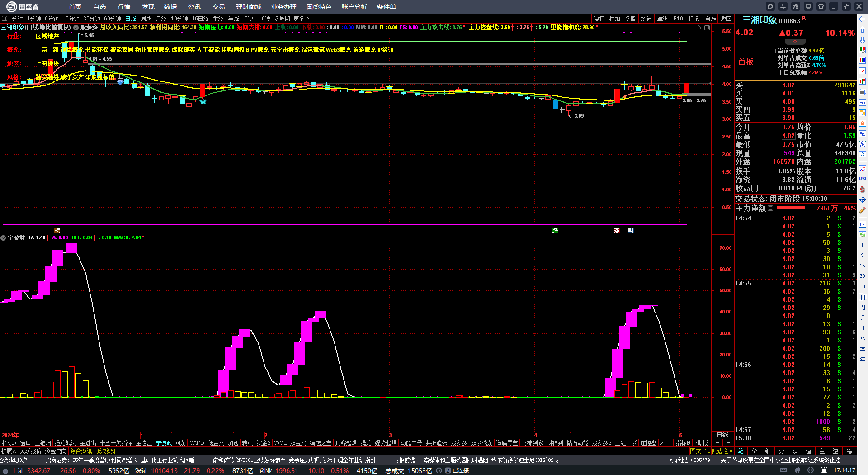
Task: Toggle the small square icon left of 分时
Action: point(5,19)
